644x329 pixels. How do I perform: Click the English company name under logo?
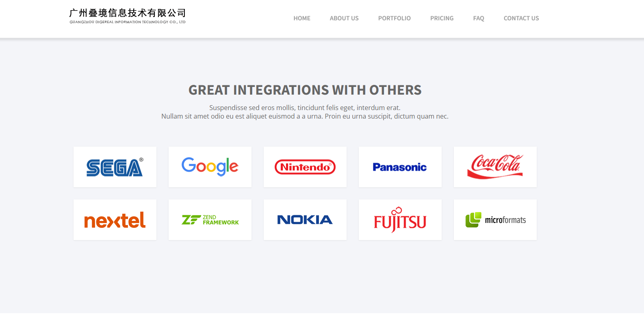tap(127, 22)
